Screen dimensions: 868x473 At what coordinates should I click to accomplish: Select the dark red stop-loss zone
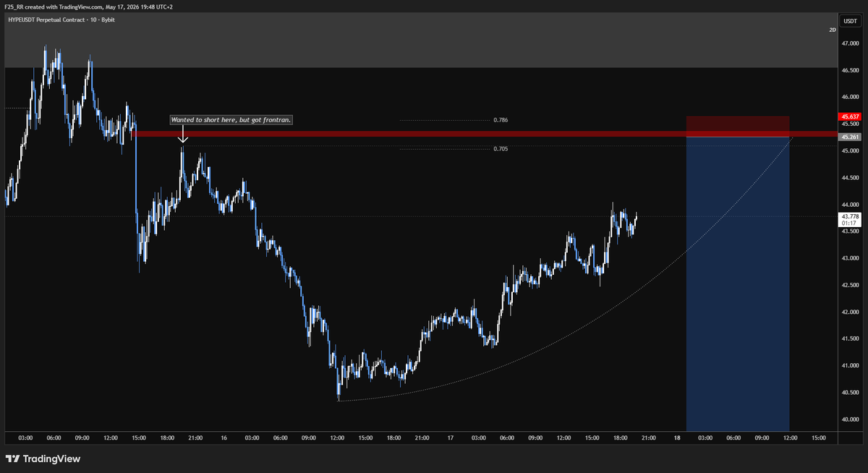tap(737, 127)
